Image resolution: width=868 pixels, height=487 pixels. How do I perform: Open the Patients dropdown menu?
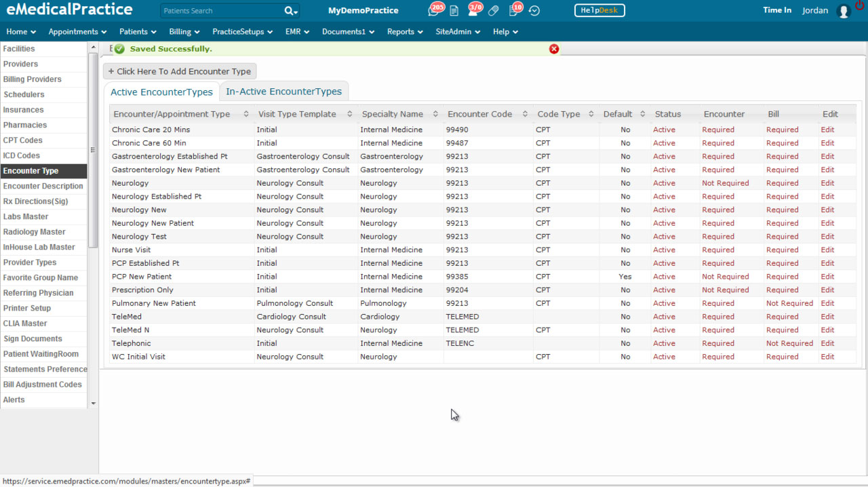(x=138, y=32)
